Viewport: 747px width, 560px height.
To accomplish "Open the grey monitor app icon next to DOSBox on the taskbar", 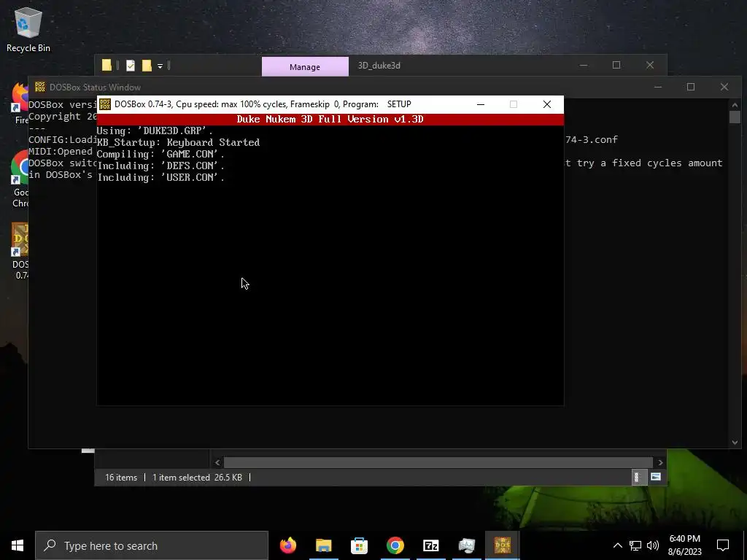I will 466,545.
